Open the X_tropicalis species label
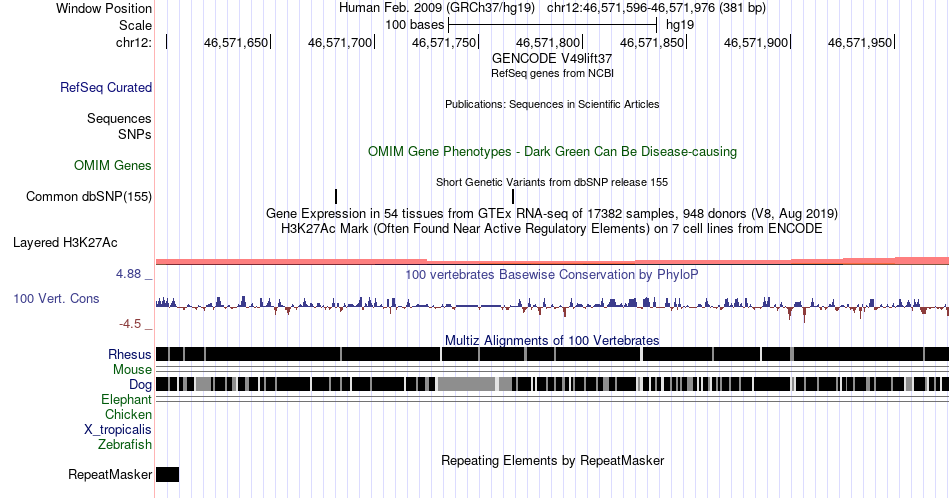Screen dimensions: 950x498 pyautogui.click(x=118, y=430)
